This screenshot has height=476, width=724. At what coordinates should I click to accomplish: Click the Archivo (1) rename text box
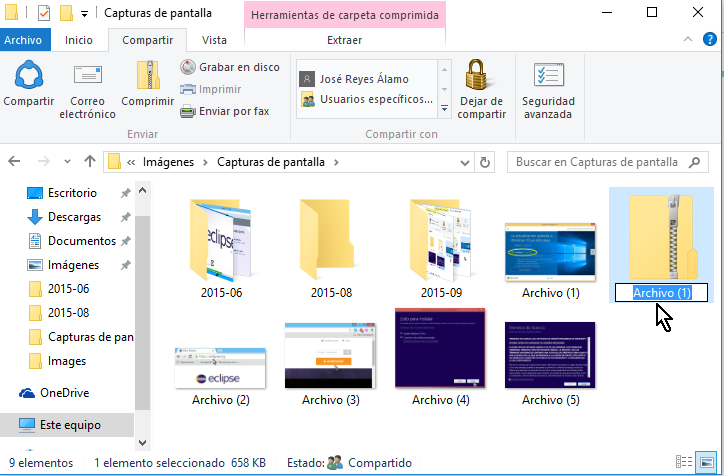click(x=661, y=293)
